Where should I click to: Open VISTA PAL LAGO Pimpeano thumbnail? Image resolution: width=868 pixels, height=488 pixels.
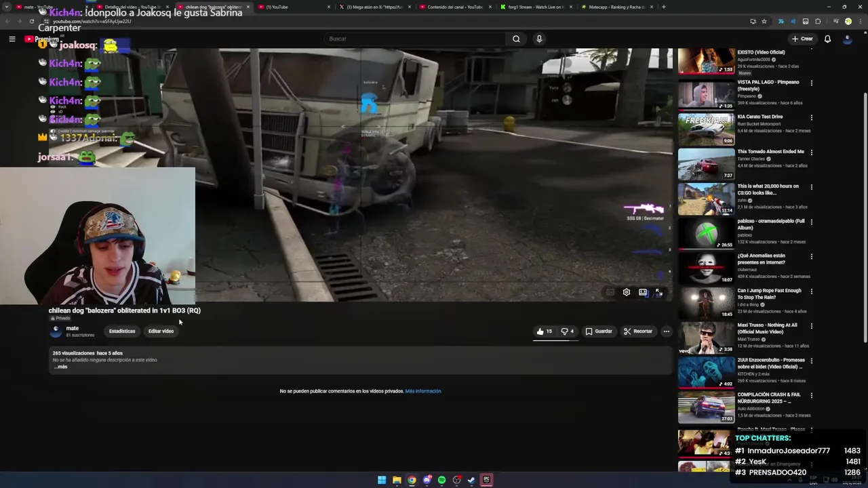coord(706,95)
